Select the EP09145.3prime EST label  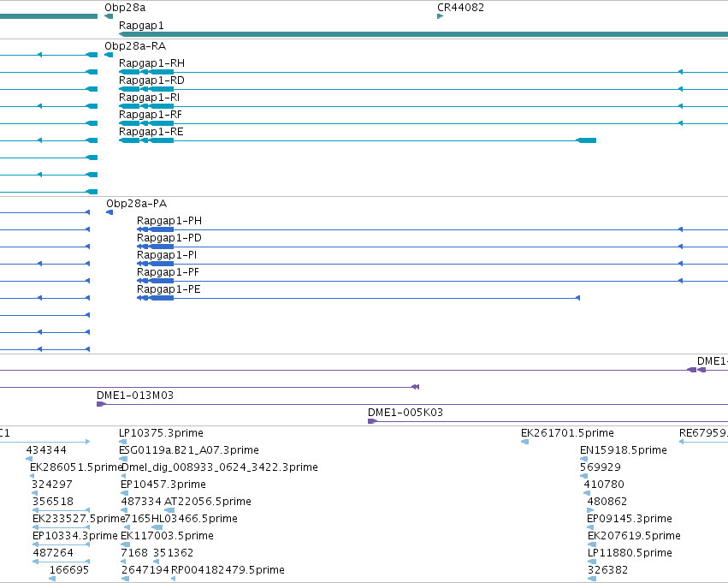tap(630, 519)
